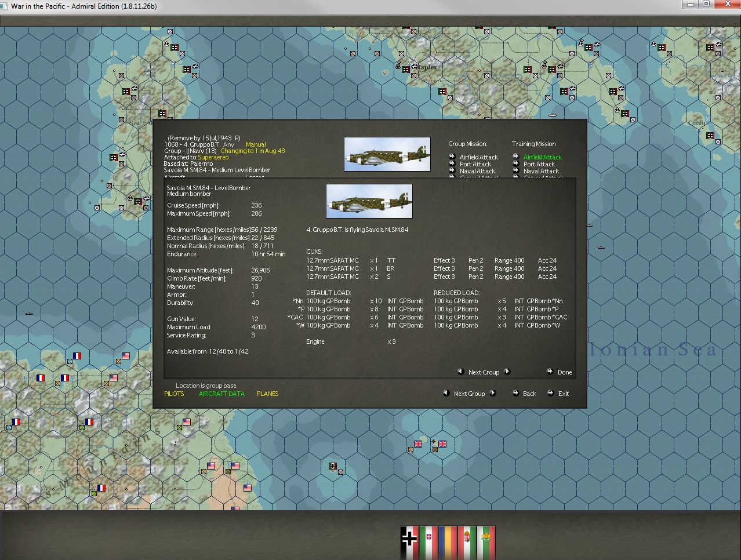The image size is (741, 560).
Task: Toggle the yellow Manual setting text
Action: pos(256,144)
